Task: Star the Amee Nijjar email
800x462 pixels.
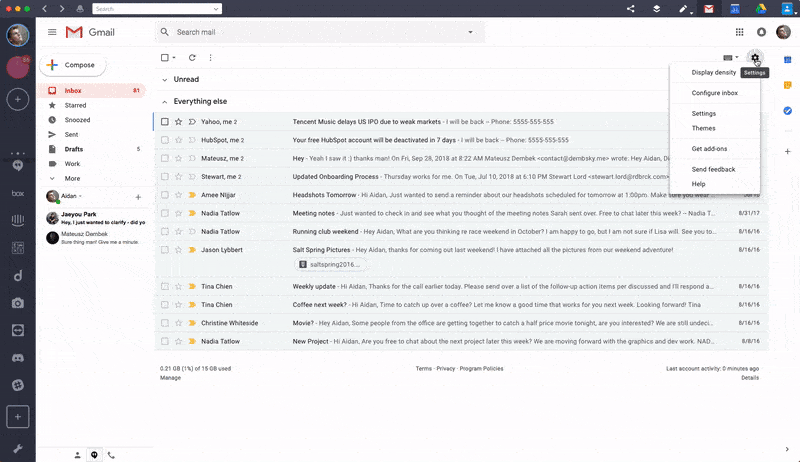Action: (179, 195)
